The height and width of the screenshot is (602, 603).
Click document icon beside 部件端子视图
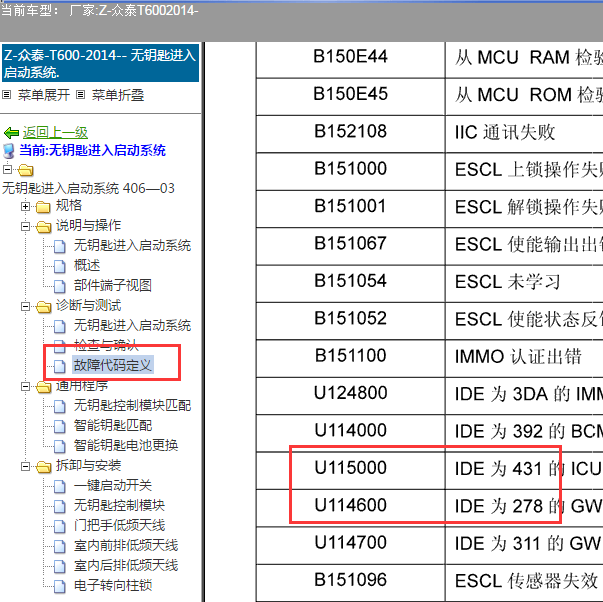pyautogui.click(x=59, y=286)
